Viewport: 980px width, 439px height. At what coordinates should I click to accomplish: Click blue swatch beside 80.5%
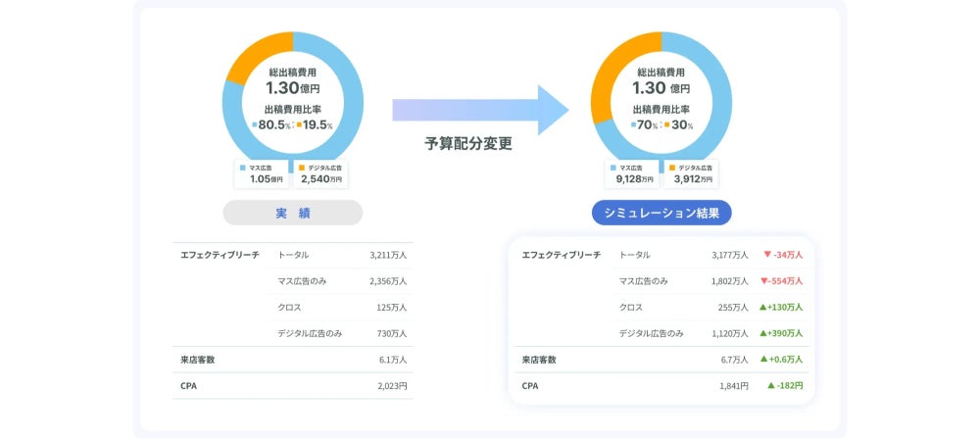coord(255,125)
